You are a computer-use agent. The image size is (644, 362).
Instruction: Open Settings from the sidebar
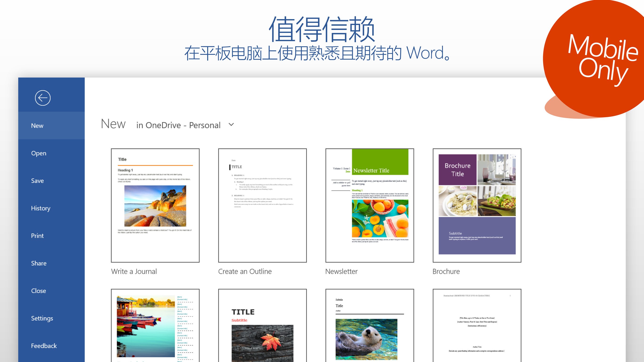pyautogui.click(x=42, y=318)
